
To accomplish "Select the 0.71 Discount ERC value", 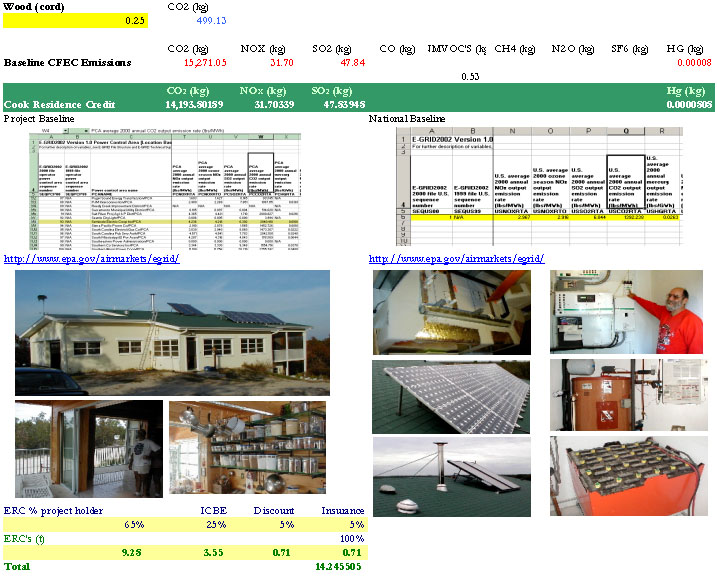I will (x=282, y=553).
